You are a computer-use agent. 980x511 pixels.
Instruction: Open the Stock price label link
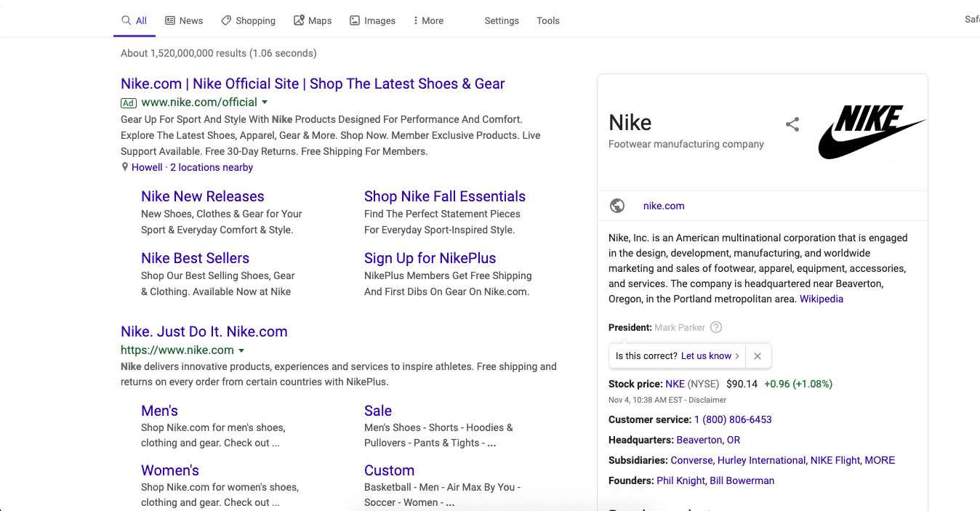(635, 384)
